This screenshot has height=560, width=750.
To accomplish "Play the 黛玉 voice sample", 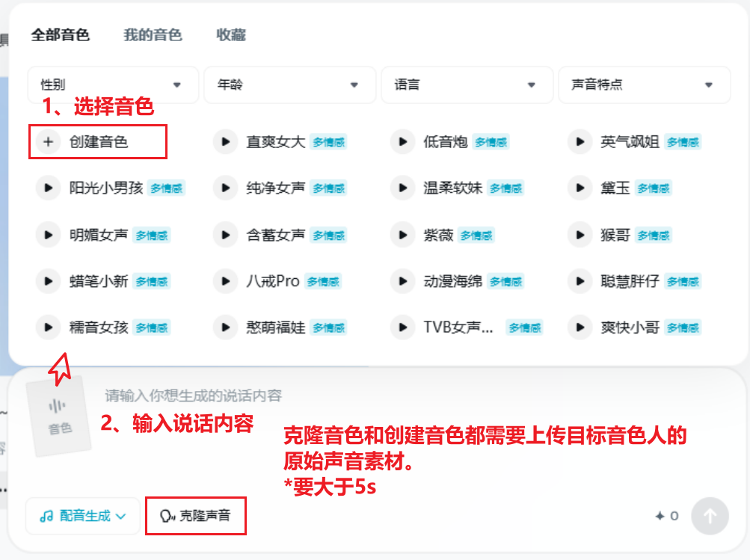I will pyautogui.click(x=580, y=188).
